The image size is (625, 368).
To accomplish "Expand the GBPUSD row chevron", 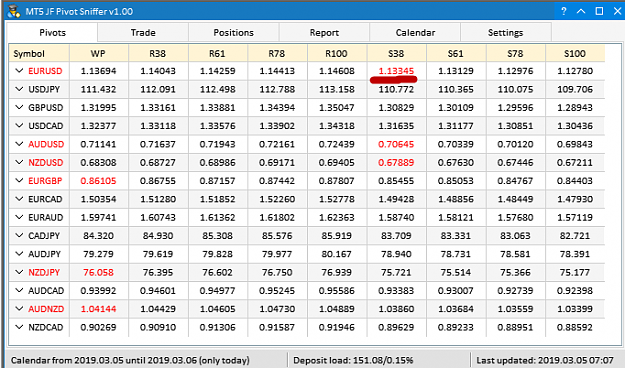I will [x=19, y=108].
